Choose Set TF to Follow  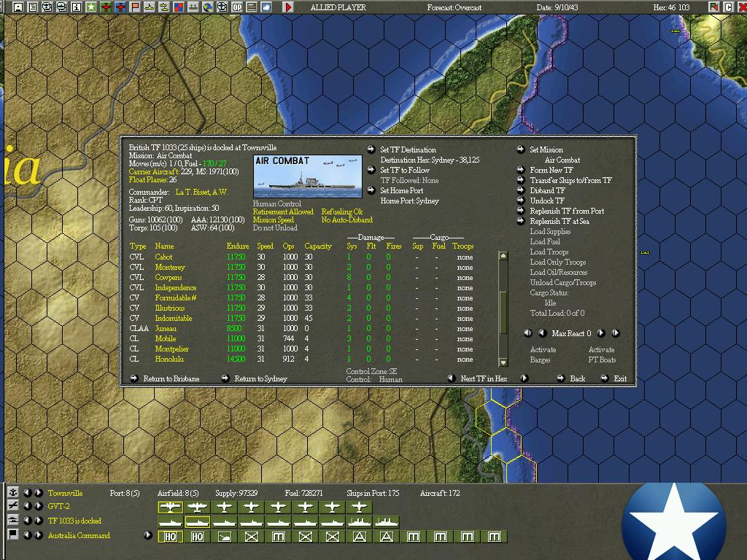[x=404, y=170]
